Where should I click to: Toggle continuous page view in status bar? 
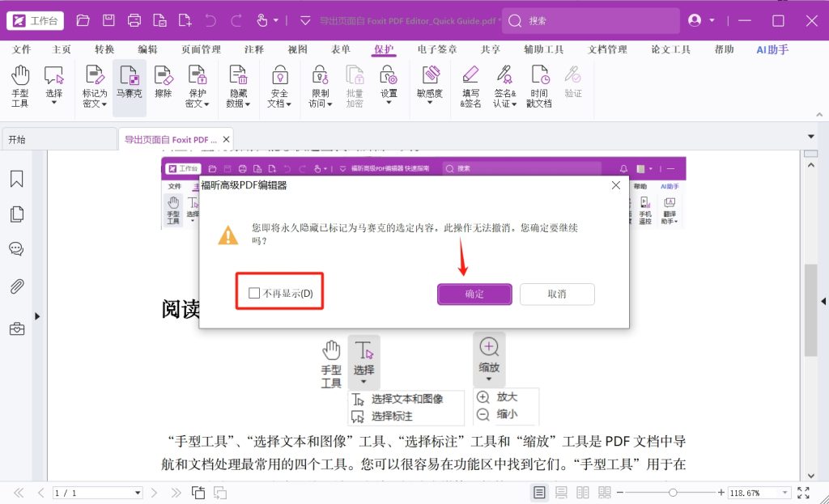point(561,493)
